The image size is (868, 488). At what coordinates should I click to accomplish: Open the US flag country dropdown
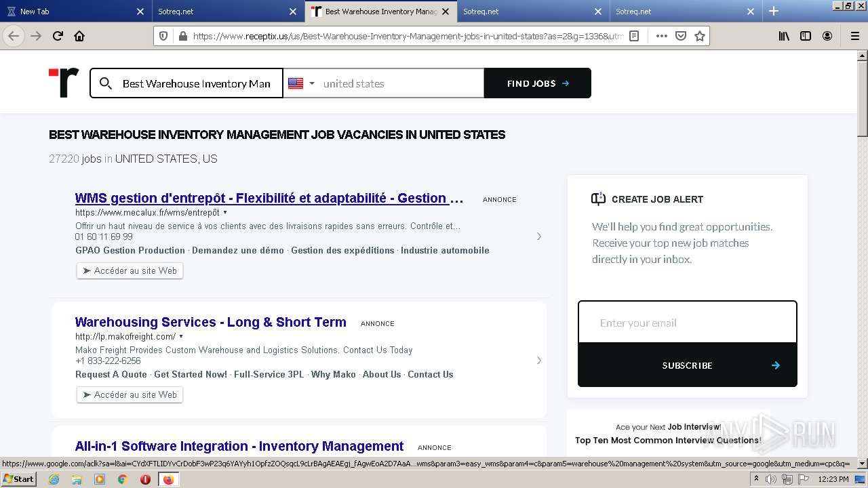click(302, 83)
